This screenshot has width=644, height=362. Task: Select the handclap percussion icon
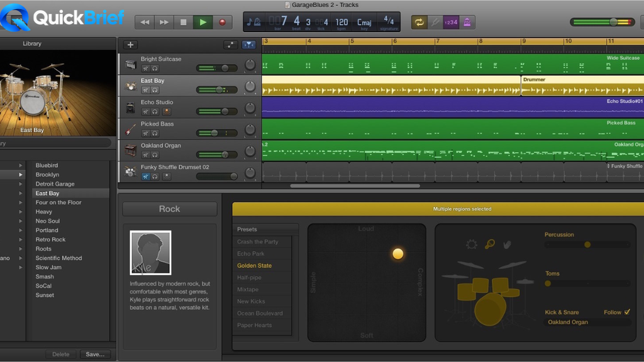[x=508, y=244]
